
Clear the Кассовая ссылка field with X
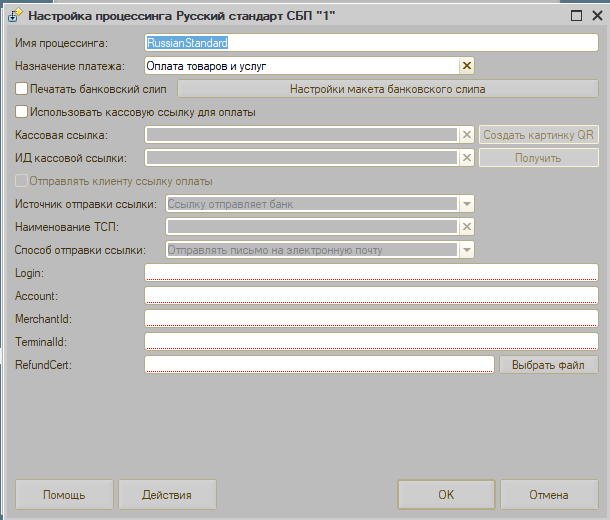(x=466, y=135)
